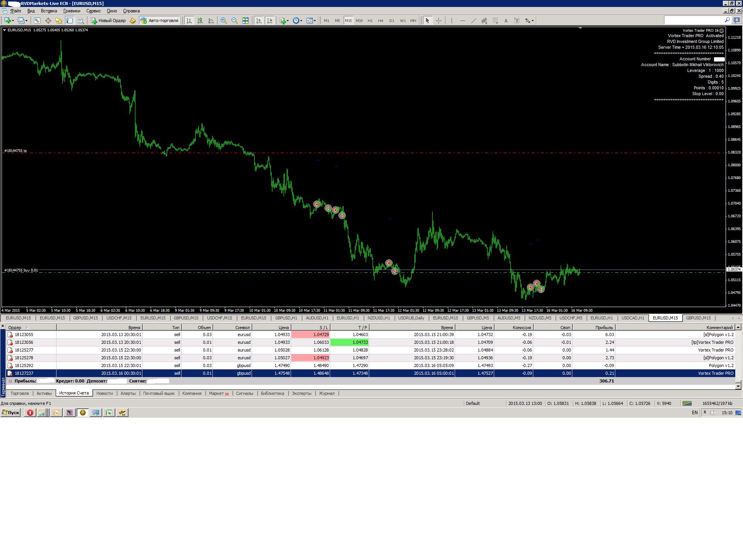Open the Periods clock dropdown
Image resolution: width=743 pixels, height=560 pixels.
297,20
